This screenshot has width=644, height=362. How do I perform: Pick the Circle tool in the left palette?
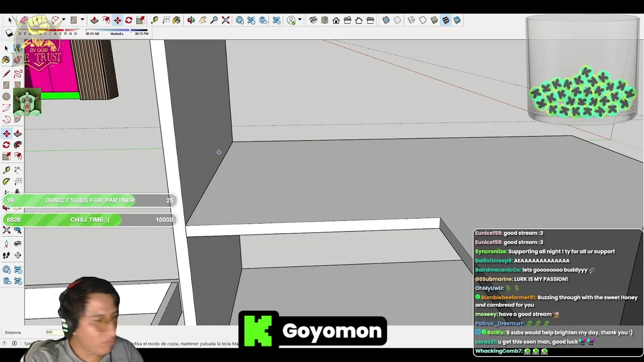pos(6,97)
